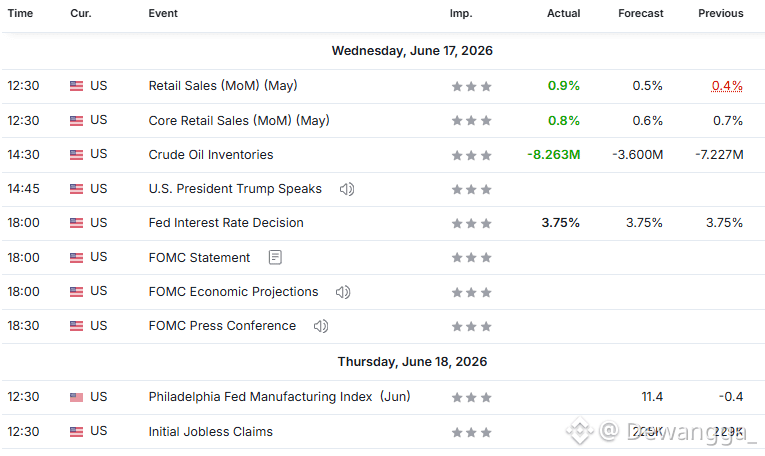Open Retail Sales (MoM) (May) event
Image resolution: width=765 pixels, height=456 pixels.
tap(223, 86)
